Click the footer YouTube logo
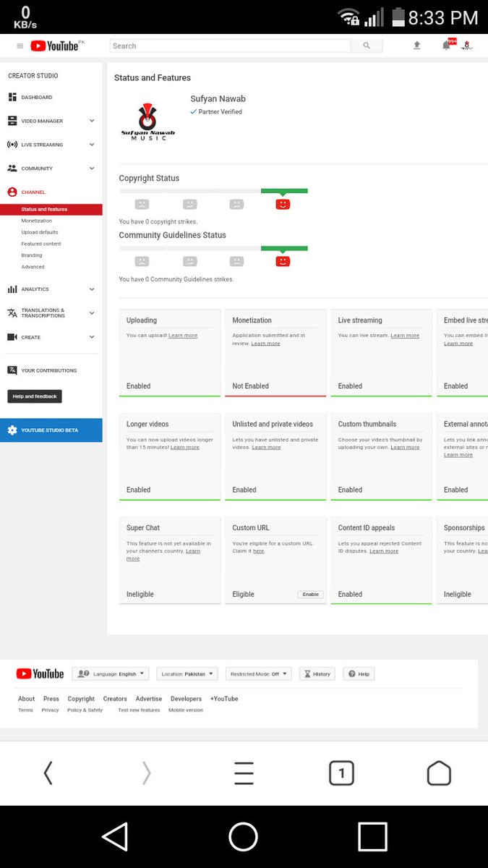Image resolution: width=488 pixels, height=868 pixels. 40,673
